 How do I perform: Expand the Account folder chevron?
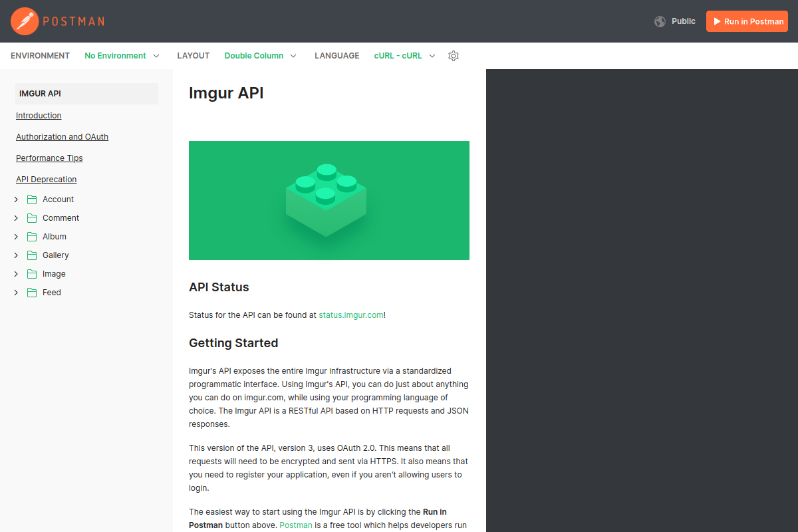coord(16,199)
